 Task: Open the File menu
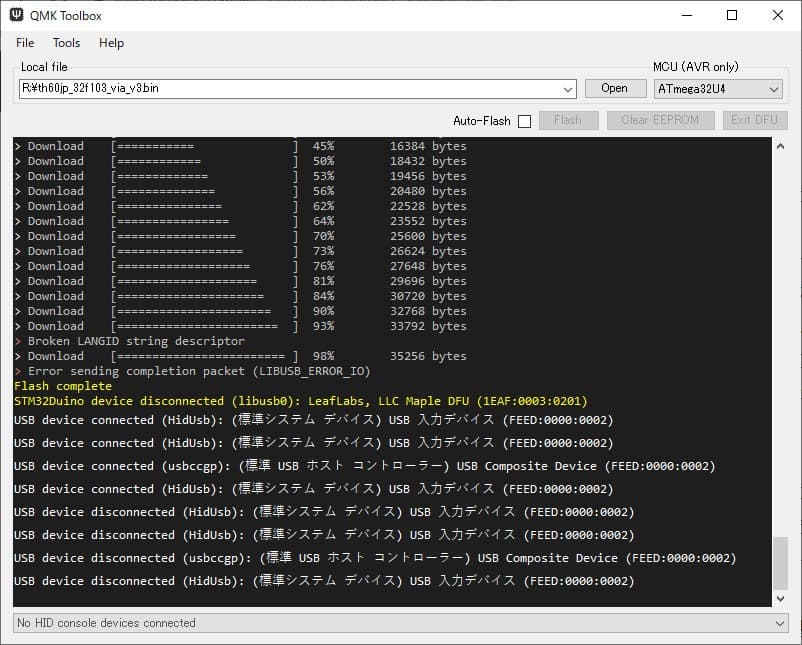click(x=24, y=43)
